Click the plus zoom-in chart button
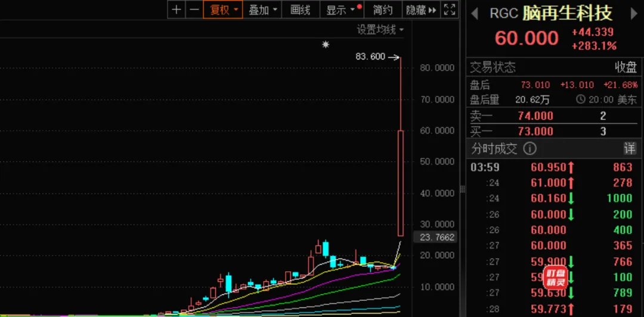 pos(176,10)
